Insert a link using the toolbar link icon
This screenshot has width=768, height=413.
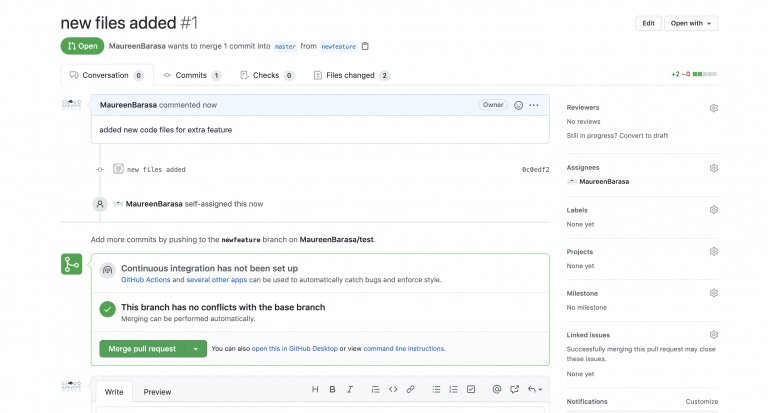[410, 389]
